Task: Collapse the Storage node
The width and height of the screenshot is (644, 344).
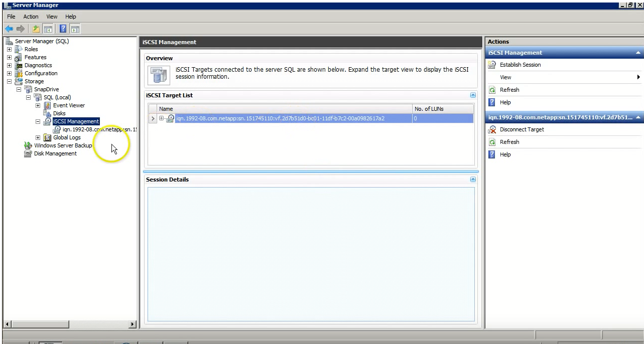Action: (9, 81)
